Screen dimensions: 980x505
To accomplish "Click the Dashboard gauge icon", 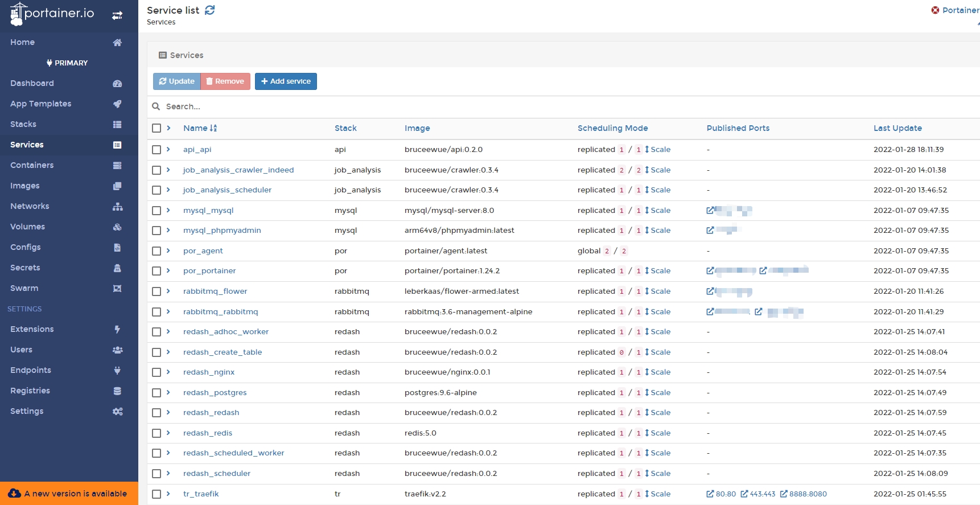I will click(117, 84).
